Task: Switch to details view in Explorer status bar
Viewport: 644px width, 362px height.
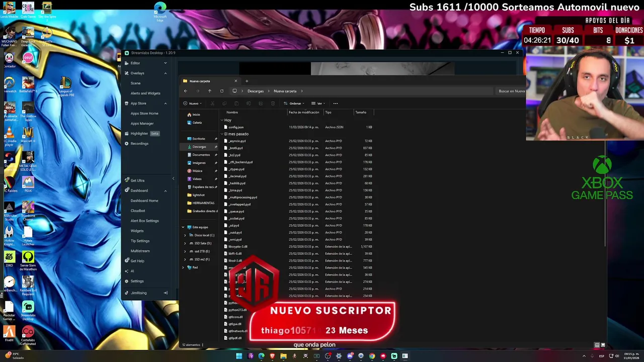Action: click(597, 345)
